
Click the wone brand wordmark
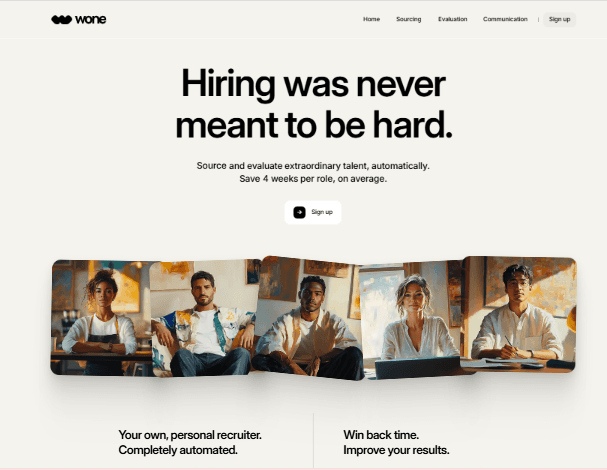tap(91, 19)
